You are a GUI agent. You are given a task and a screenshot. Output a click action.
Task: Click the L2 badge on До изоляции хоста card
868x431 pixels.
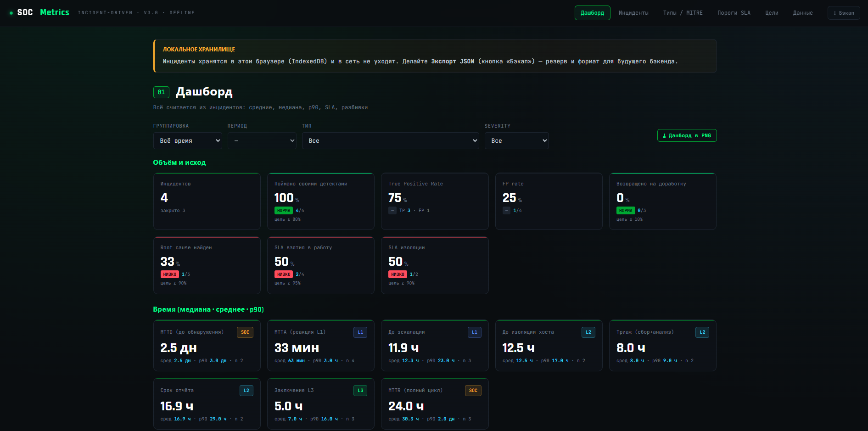tap(588, 332)
